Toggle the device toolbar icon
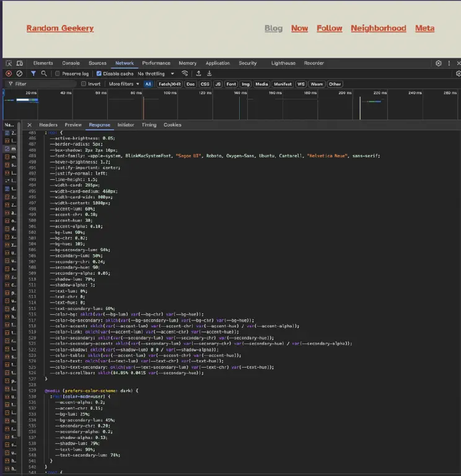The height and width of the screenshot is (476, 461). coord(20,63)
